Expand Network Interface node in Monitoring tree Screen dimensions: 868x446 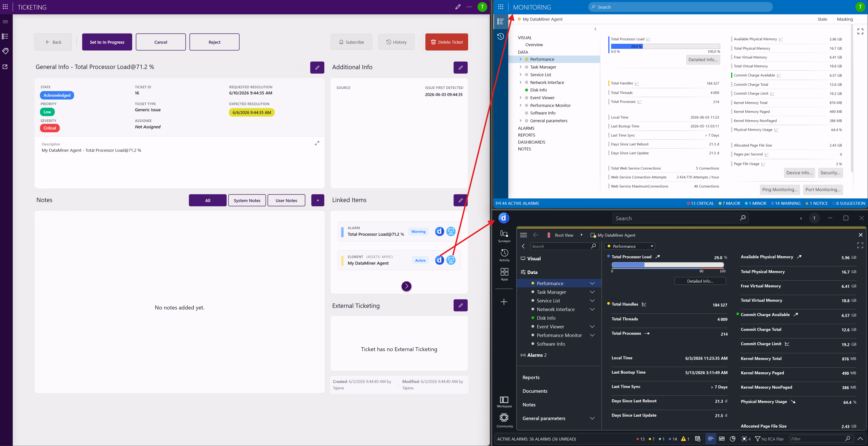[x=520, y=82]
